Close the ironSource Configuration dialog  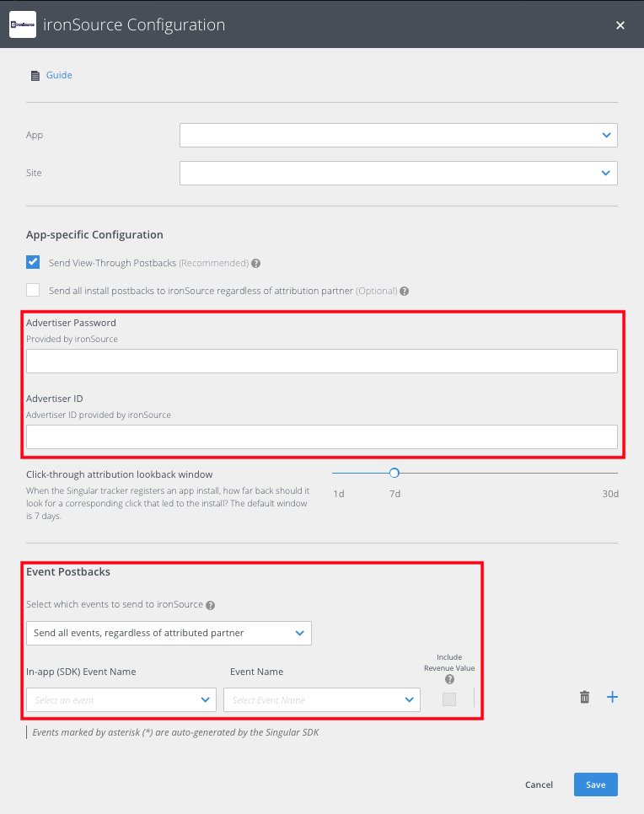(x=620, y=25)
